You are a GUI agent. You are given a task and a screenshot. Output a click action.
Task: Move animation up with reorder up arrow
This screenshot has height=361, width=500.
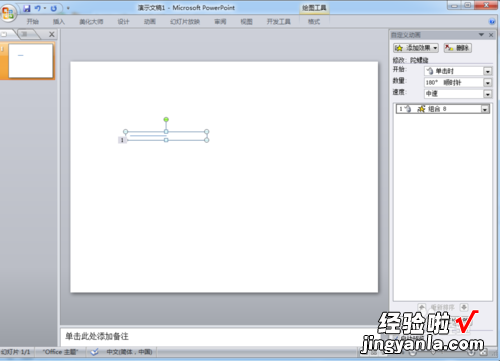422,307
